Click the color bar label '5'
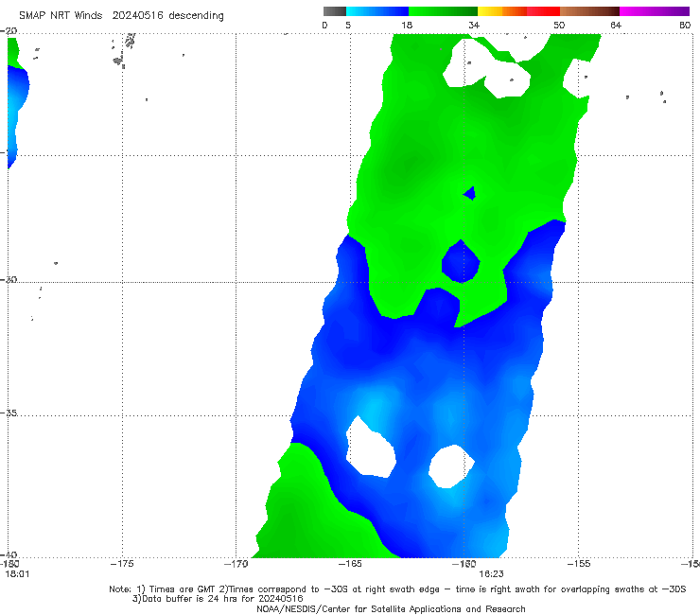Screen dimensions: 700x615 pos(348,26)
